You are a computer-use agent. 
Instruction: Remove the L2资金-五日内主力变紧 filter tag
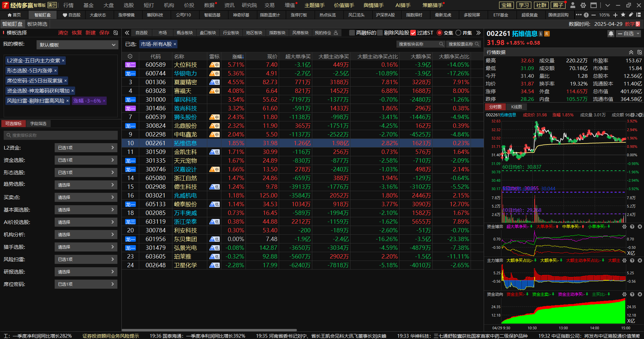point(63,61)
